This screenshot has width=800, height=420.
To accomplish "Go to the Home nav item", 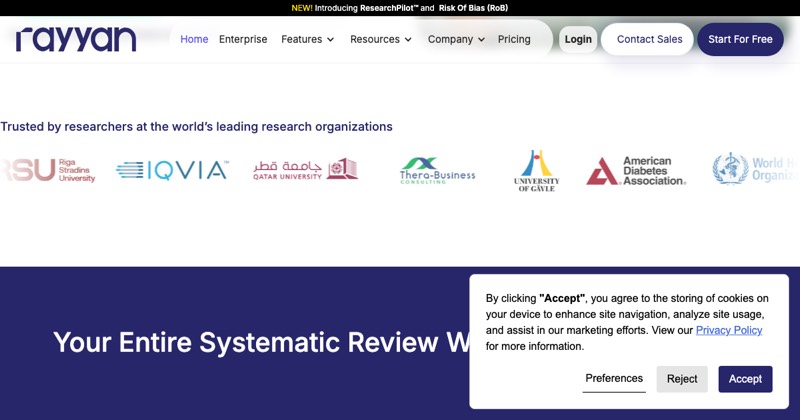I will pyautogui.click(x=194, y=39).
